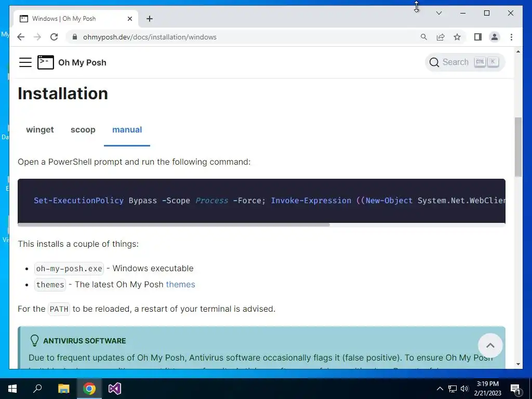The width and height of the screenshot is (532, 399).
Task: Click the code block horizontal scrollbar
Action: (x=174, y=224)
